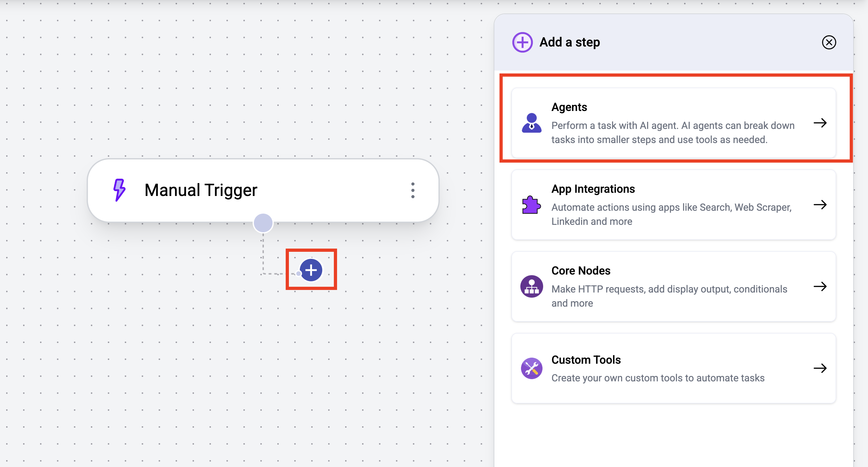Open the Custom Tools title
Viewport: 868px width, 467px height.
click(x=586, y=360)
